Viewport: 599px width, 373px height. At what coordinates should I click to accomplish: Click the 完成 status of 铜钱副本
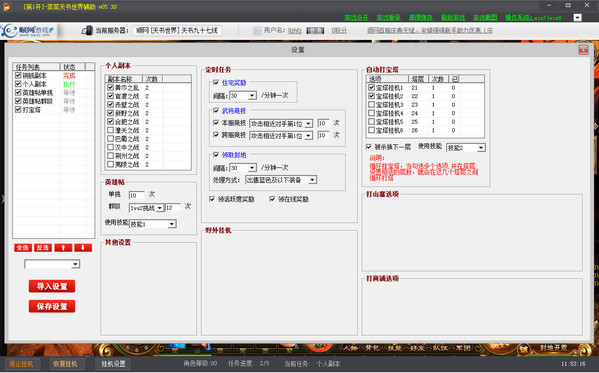click(x=69, y=76)
